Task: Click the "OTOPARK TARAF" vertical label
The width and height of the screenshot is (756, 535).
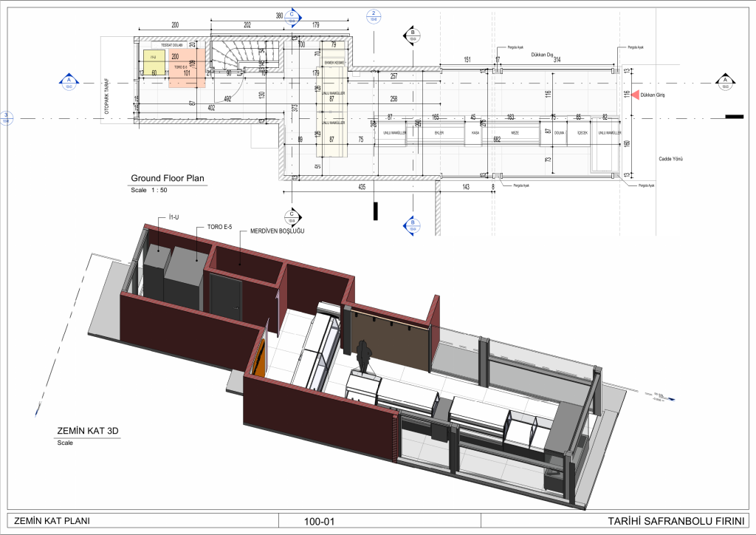Action: [x=106, y=97]
